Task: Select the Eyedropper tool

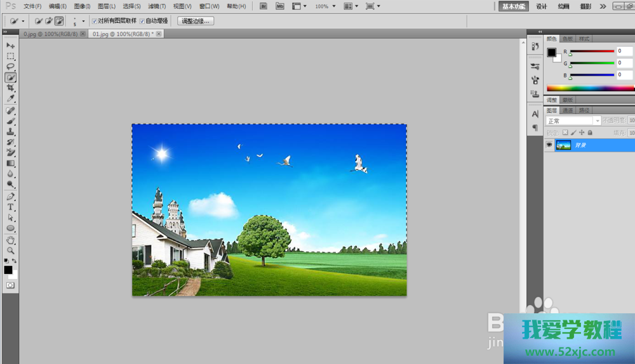Action: pyautogui.click(x=10, y=98)
